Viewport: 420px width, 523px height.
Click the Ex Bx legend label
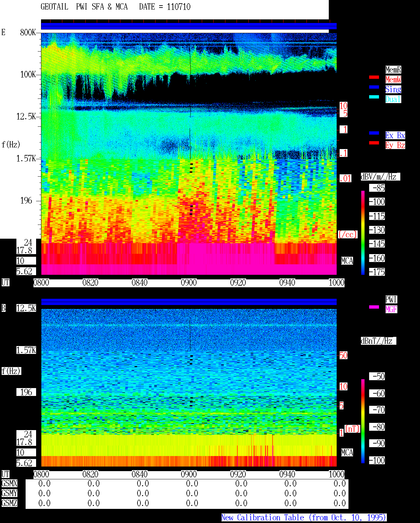(395, 135)
